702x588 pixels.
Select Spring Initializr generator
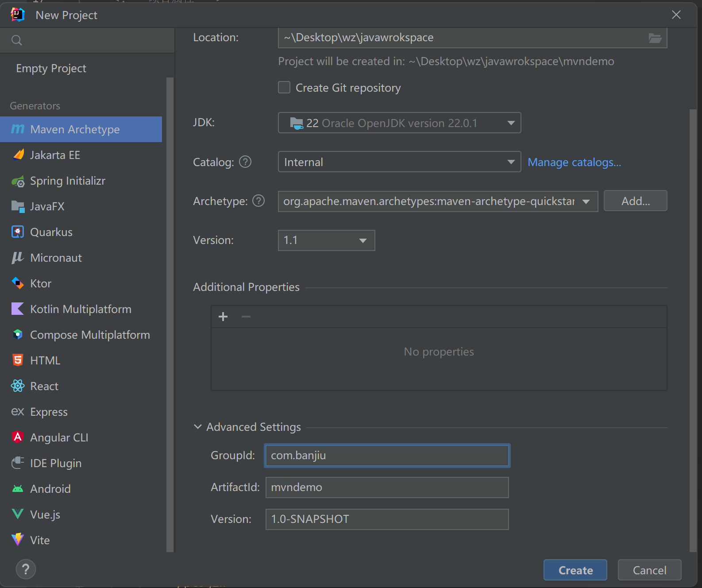coord(81,181)
